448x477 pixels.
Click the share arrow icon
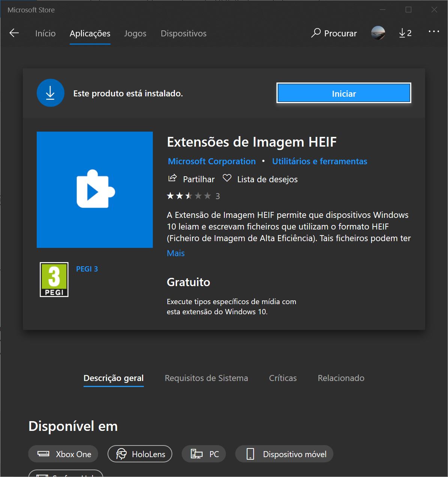[x=172, y=178]
